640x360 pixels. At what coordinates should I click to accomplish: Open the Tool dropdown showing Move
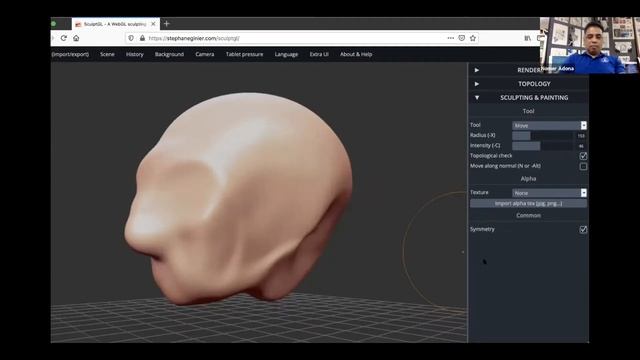(549, 125)
